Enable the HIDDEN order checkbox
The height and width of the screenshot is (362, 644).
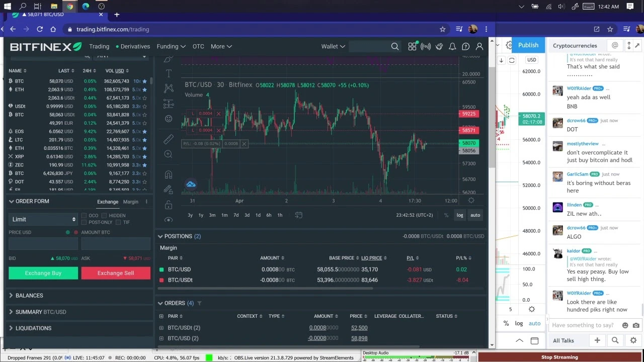click(x=104, y=216)
